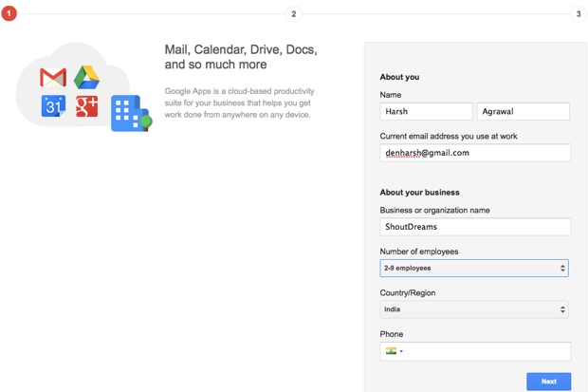Click the blue office building icon
Image resolution: width=588 pixels, height=392 pixels.
131,113
